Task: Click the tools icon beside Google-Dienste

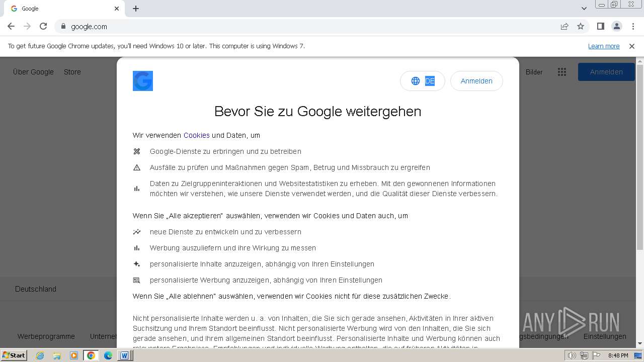Action: click(x=137, y=151)
